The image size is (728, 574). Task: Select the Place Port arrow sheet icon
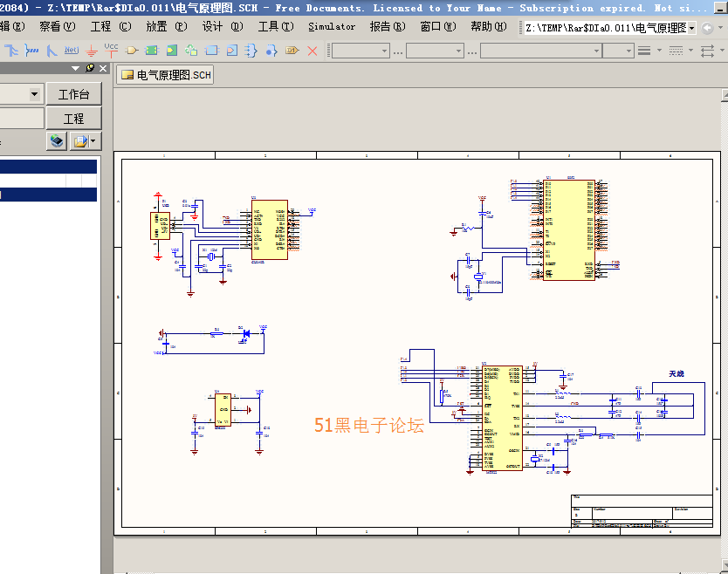pos(232,51)
